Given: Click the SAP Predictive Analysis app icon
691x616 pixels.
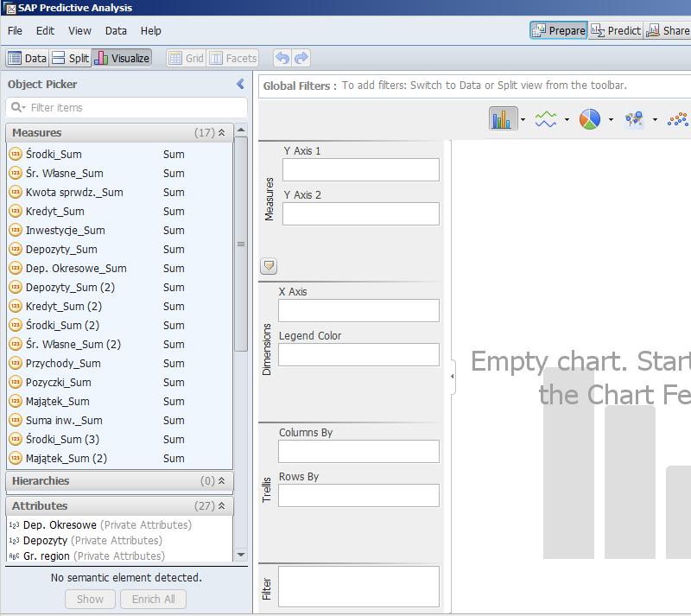Looking at the screenshot, I should (10, 8).
